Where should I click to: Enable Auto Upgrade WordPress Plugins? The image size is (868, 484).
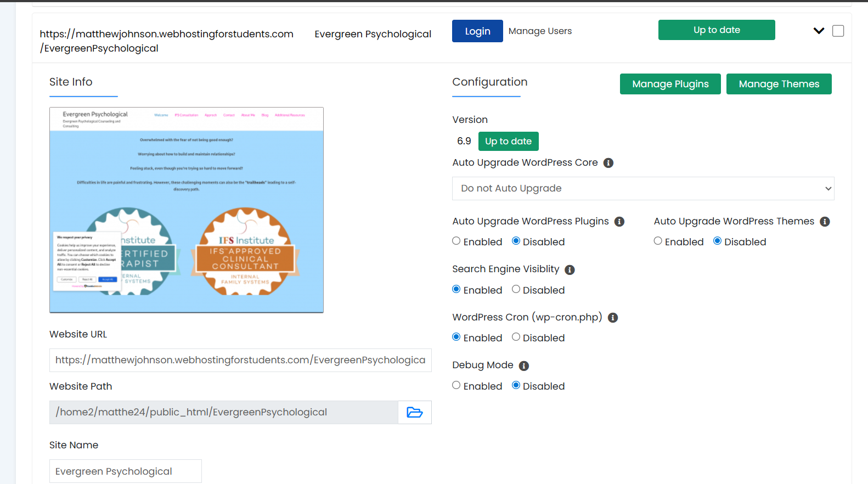coord(456,241)
